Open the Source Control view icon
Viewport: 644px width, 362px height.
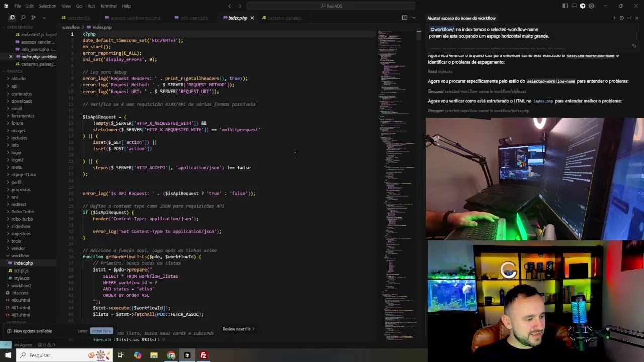point(33,18)
